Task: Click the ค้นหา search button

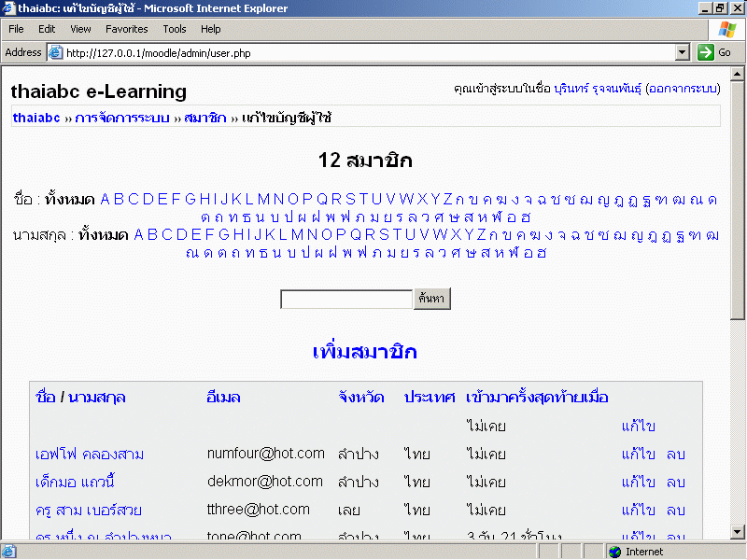Action: (434, 299)
